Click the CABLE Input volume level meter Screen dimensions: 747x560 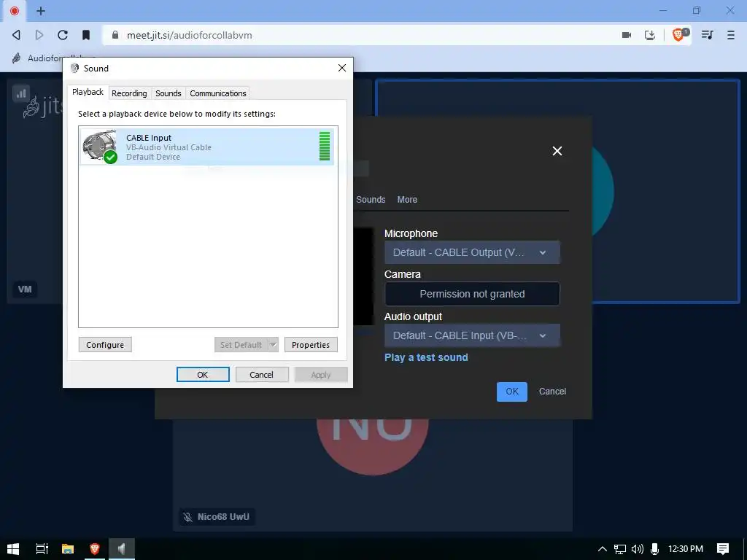[x=325, y=146]
